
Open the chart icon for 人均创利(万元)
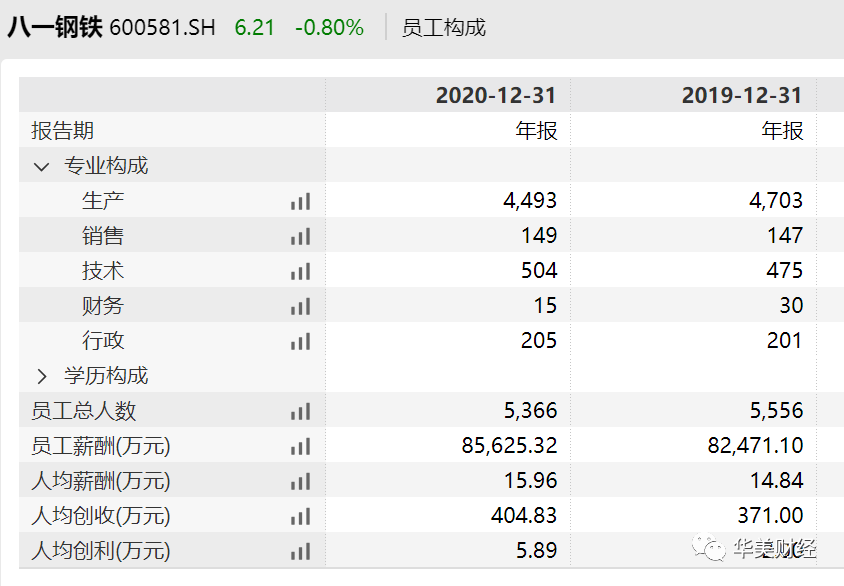pyautogui.click(x=300, y=551)
